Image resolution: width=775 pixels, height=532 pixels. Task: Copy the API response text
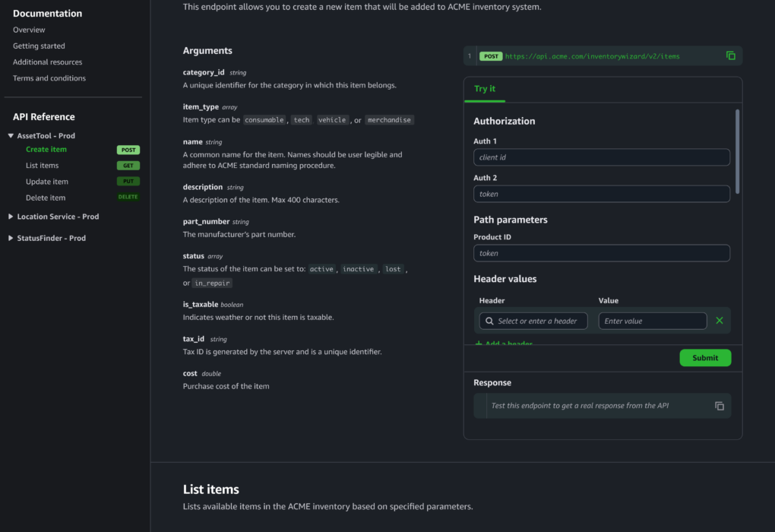click(719, 406)
